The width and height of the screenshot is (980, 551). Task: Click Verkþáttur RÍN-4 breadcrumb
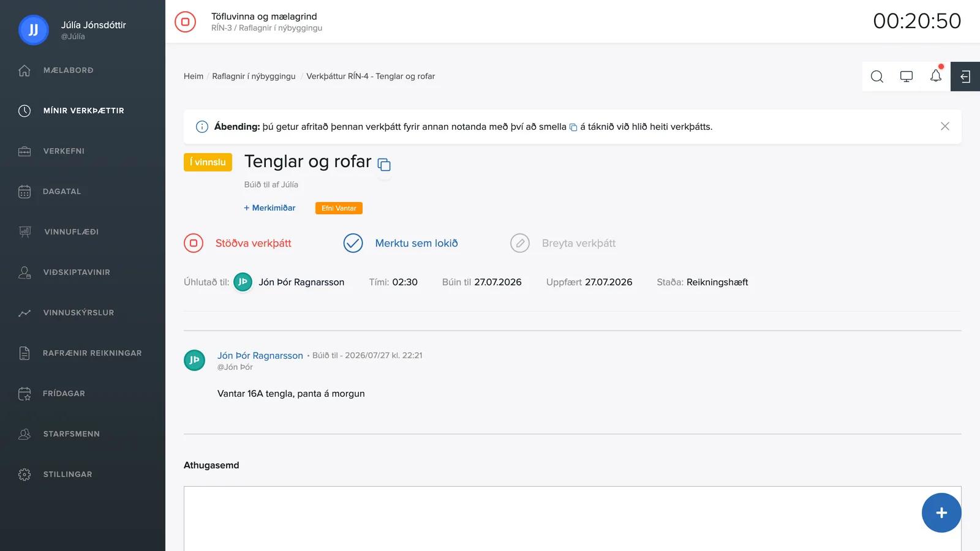point(371,77)
